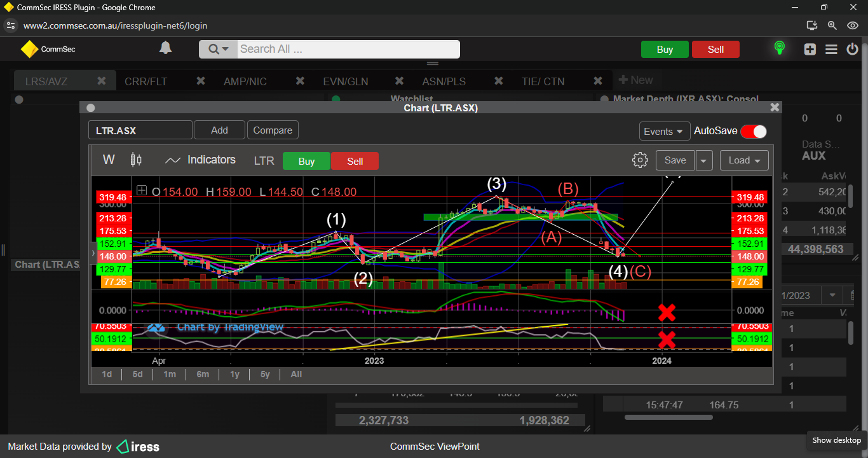The width and height of the screenshot is (868, 458).
Task: Click the Add button
Action: [x=219, y=130]
